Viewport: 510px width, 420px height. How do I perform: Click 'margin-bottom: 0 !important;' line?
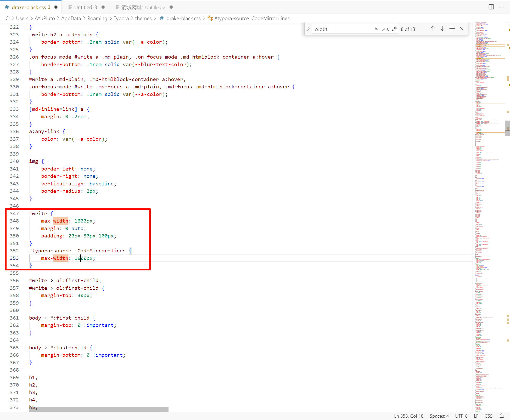[x=83, y=355]
